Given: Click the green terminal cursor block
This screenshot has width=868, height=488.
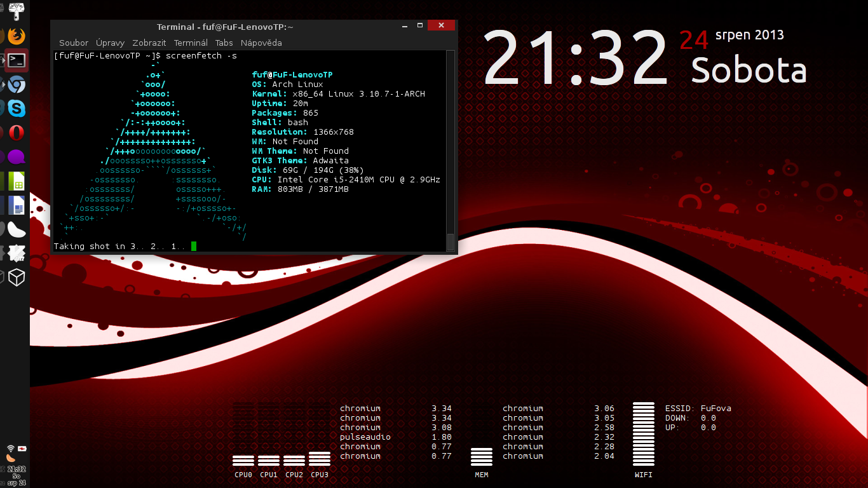Looking at the screenshot, I should coord(194,246).
